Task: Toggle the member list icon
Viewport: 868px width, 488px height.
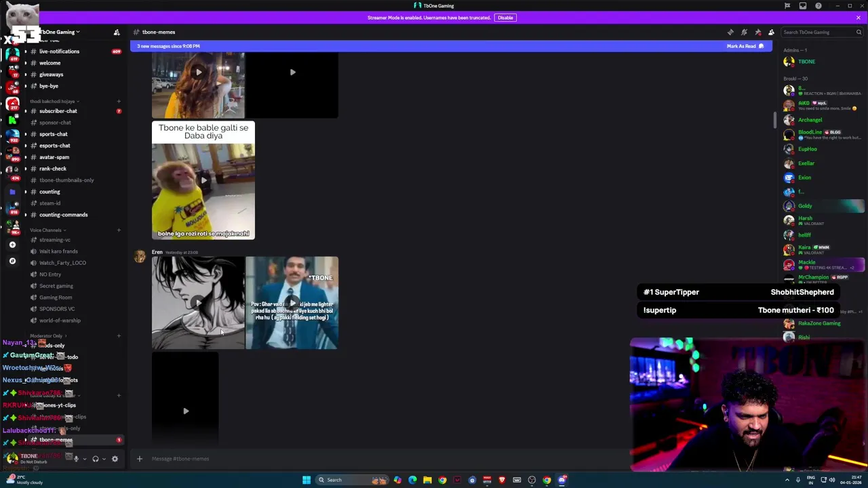Action: [x=771, y=32]
